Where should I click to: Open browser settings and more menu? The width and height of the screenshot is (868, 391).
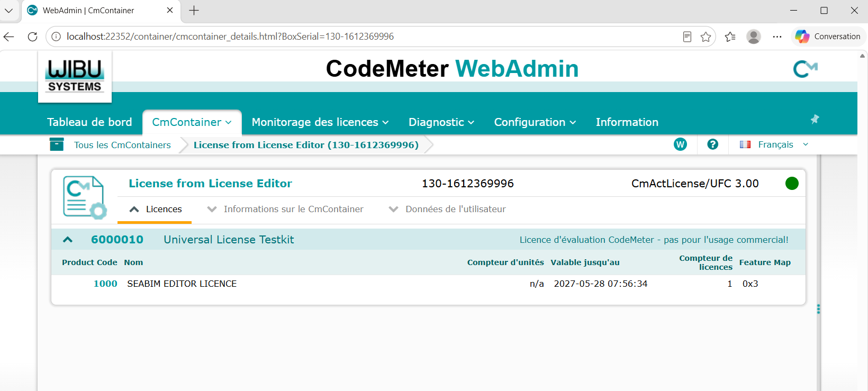(x=777, y=37)
